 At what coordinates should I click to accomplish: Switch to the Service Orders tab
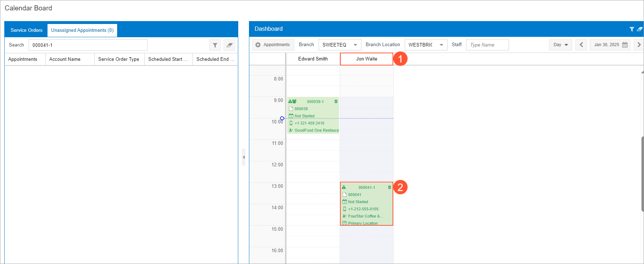(26, 30)
